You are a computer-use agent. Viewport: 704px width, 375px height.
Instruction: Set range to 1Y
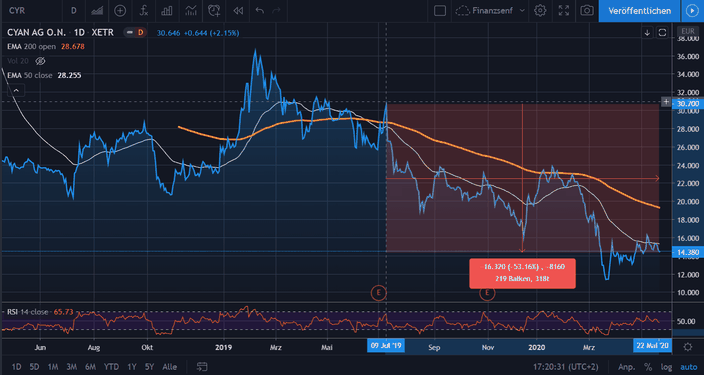[132, 367]
